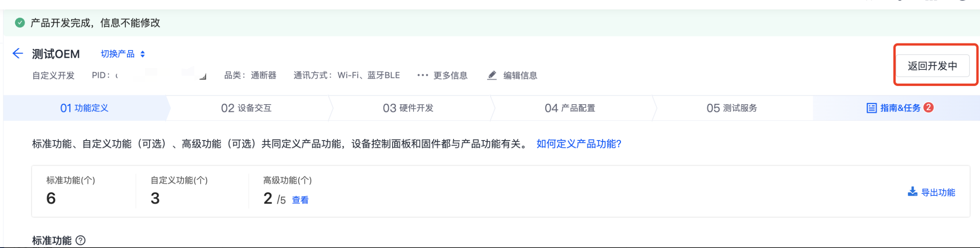Image resolution: width=980 pixels, height=248 pixels.
Task: Expand 更多信息 via the ellipsis
Action: coord(422,75)
